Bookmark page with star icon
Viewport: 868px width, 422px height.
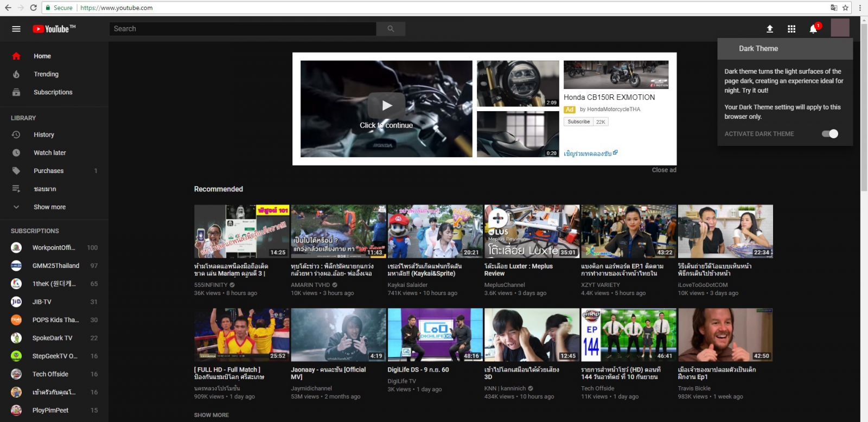845,8
